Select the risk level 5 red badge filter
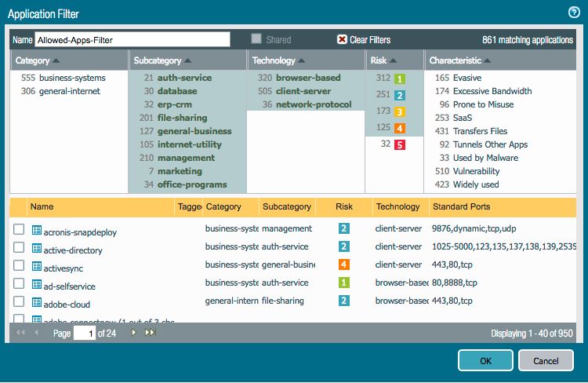The image size is (588, 383). [399, 145]
